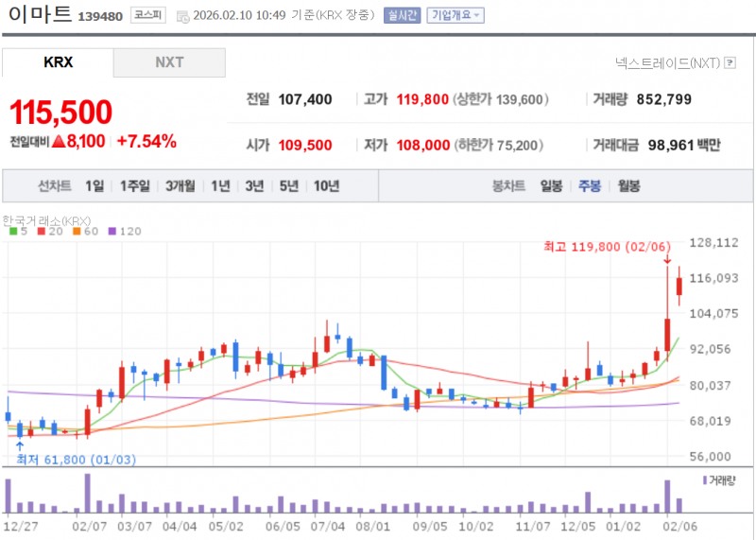This screenshot has height=540, width=756.
Task: Click the red 20 moving average legend swatch
Action: click(42, 231)
